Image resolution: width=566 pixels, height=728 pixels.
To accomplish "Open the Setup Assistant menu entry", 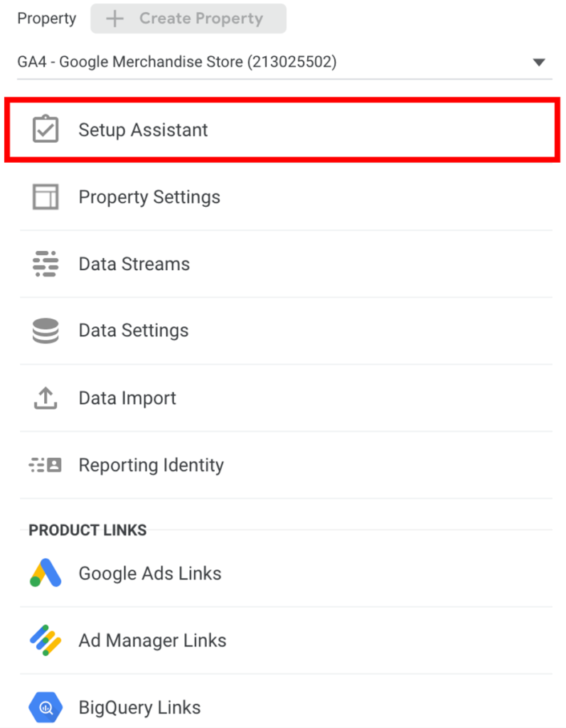I will pyautogui.click(x=142, y=130).
